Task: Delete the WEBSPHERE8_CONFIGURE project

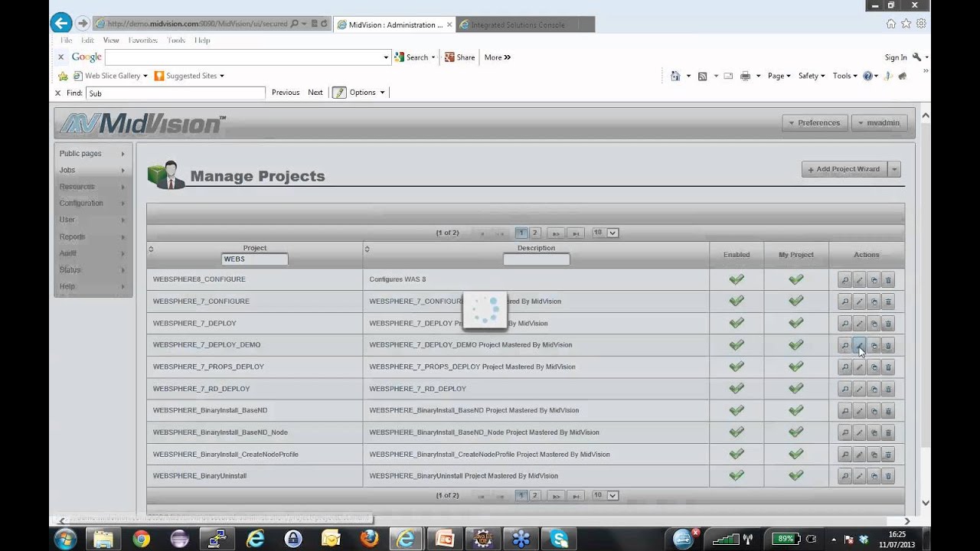Action: (x=888, y=280)
